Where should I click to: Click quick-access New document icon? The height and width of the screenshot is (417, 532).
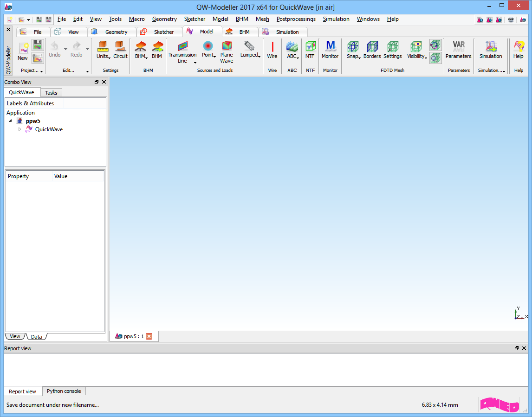pyautogui.click(x=9, y=19)
